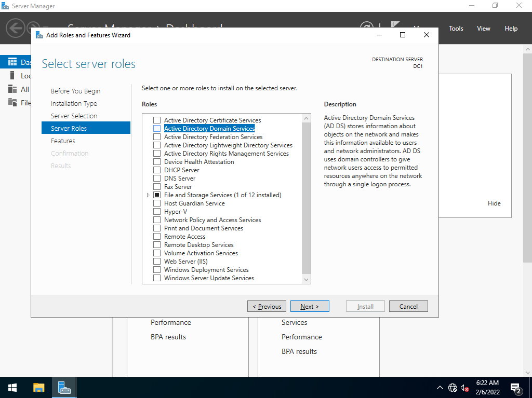Click Performance in right dashboard tile
The height and width of the screenshot is (398, 532).
pyautogui.click(x=302, y=337)
